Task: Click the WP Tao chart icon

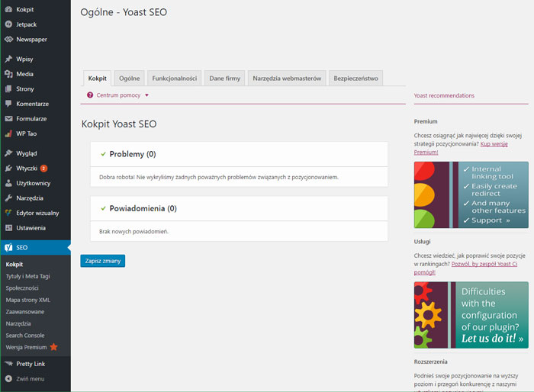Action: (8, 134)
